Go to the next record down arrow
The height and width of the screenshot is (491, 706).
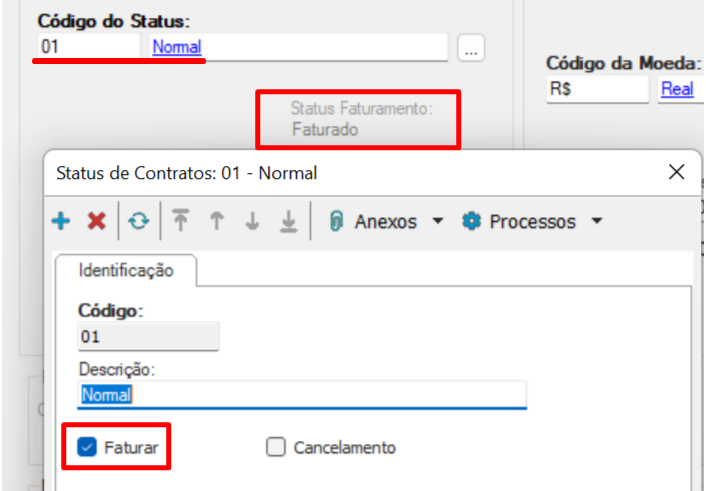click(253, 221)
